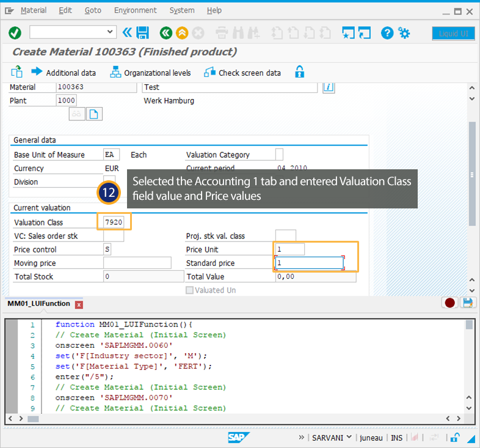This screenshot has width=480, height=448.
Task: Click the Last Page icon
Action: click(325, 33)
